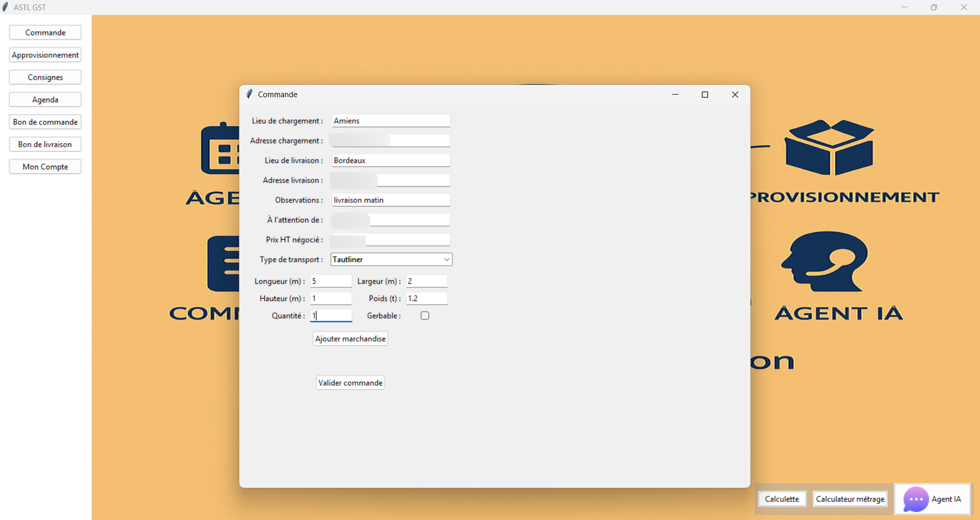
Task: Close the Commande dialog
Action: [735, 95]
